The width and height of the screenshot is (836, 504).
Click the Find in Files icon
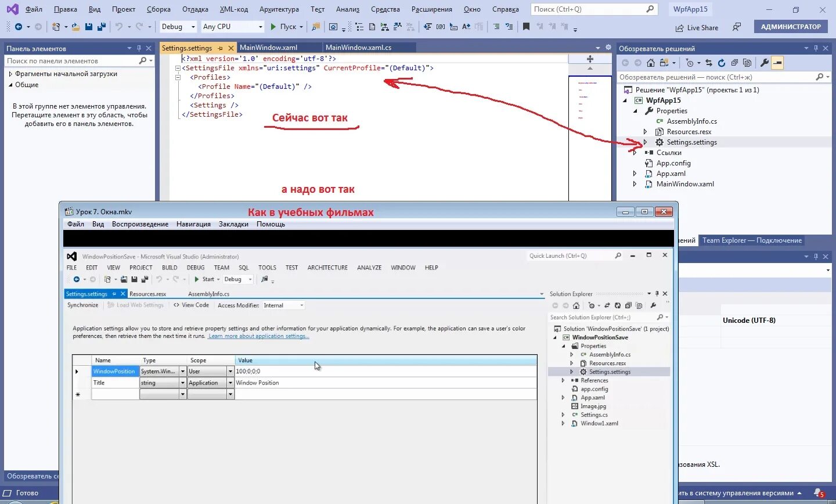point(316,27)
